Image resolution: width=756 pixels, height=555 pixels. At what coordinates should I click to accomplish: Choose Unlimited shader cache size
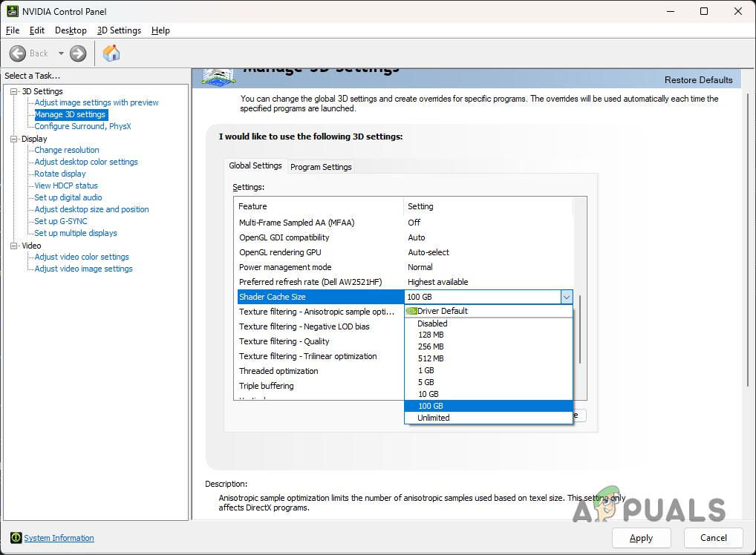pyautogui.click(x=433, y=417)
